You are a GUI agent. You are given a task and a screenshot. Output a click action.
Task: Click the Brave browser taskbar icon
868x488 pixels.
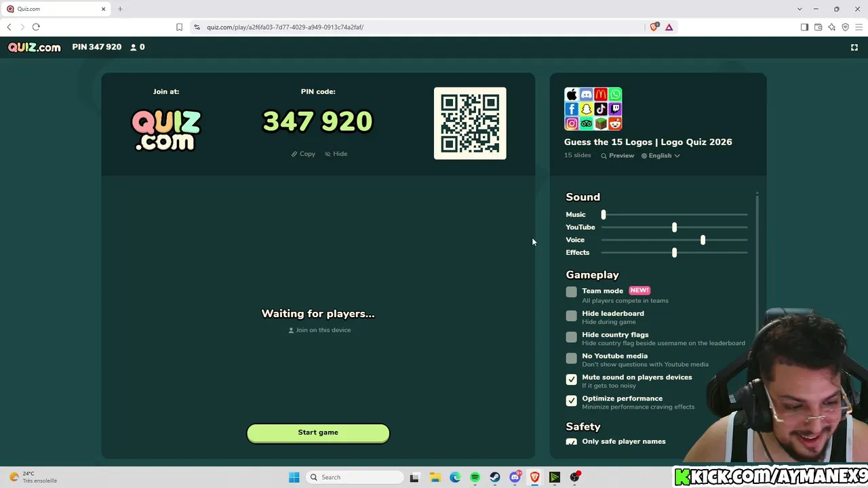click(535, 477)
